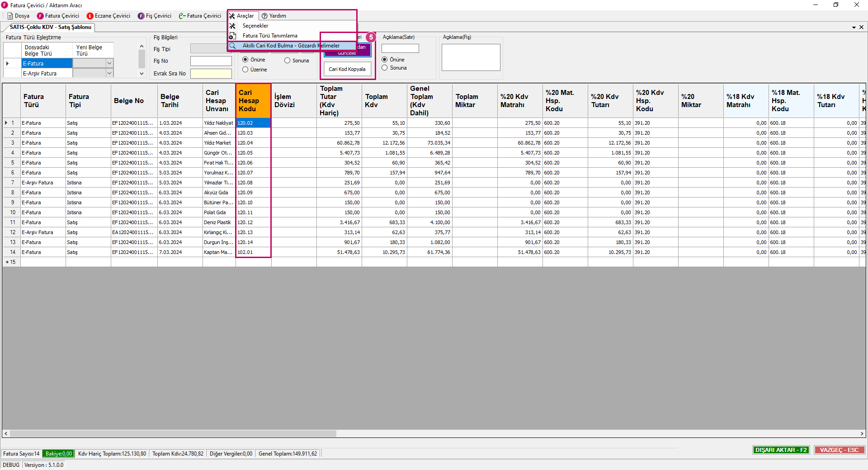Choose Akıllı Cari Kod Bulma menu entry
The image size is (868, 470).
pos(291,46)
